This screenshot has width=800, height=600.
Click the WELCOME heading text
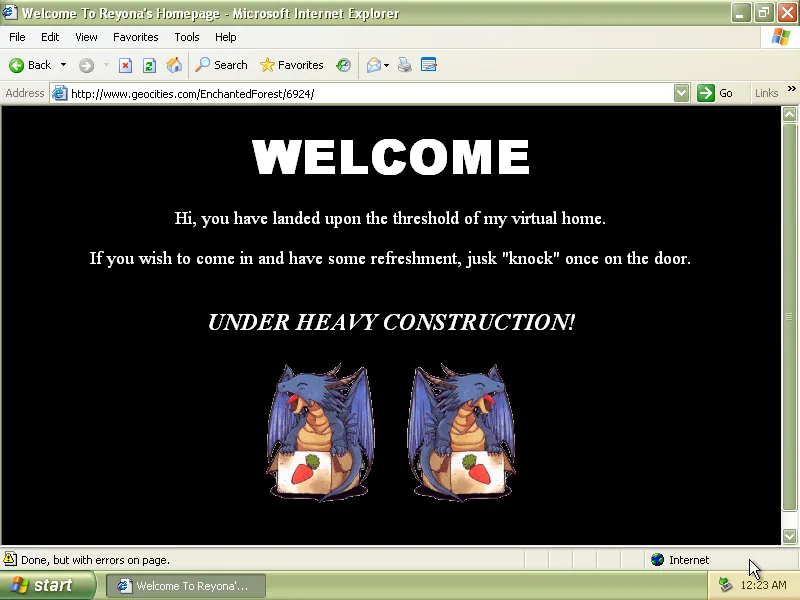[x=391, y=157]
